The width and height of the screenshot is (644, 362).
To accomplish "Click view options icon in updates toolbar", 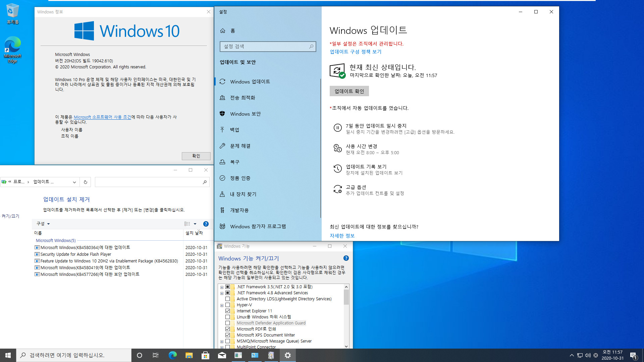I will [187, 224].
